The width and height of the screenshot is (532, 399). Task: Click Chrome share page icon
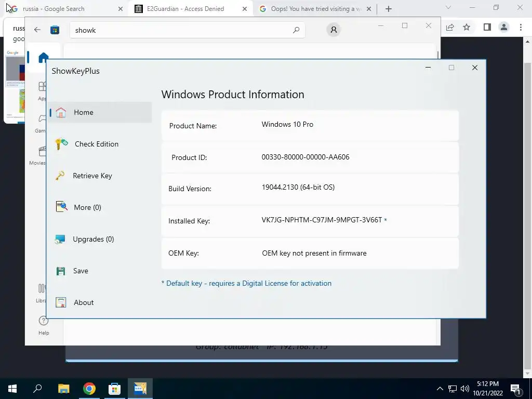tap(450, 27)
